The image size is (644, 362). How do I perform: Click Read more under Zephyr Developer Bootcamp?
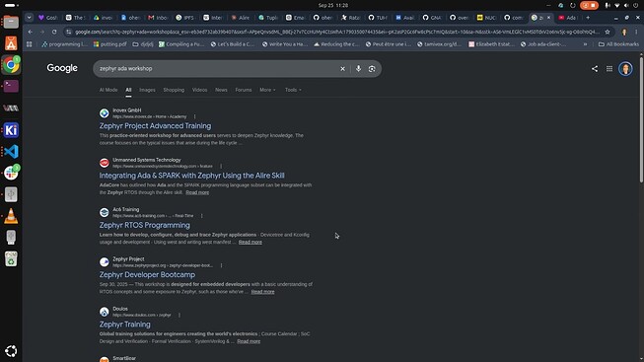(263, 292)
